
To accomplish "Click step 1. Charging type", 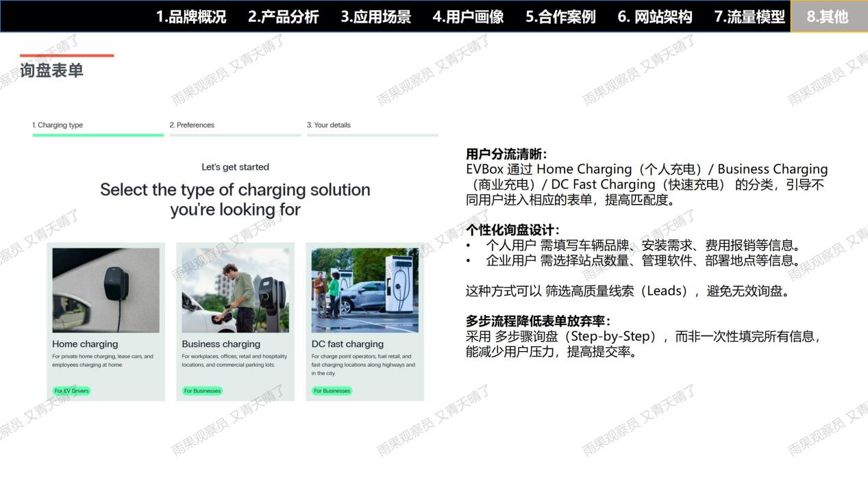I will [58, 125].
